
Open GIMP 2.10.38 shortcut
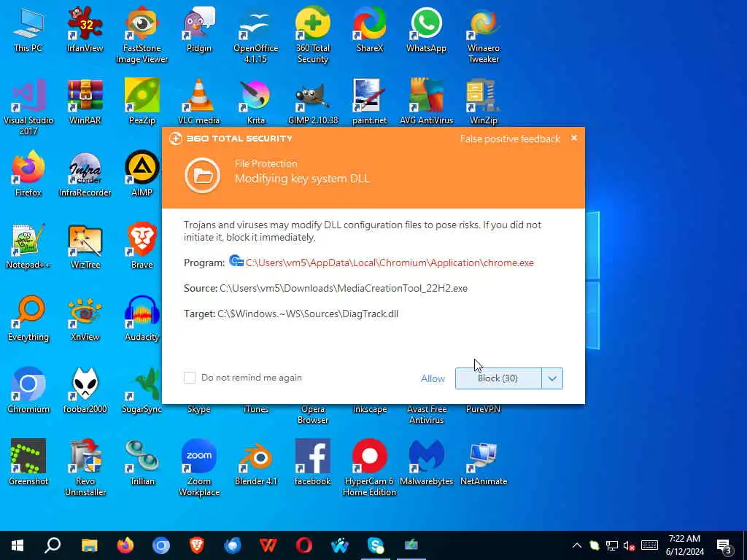(312, 101)
